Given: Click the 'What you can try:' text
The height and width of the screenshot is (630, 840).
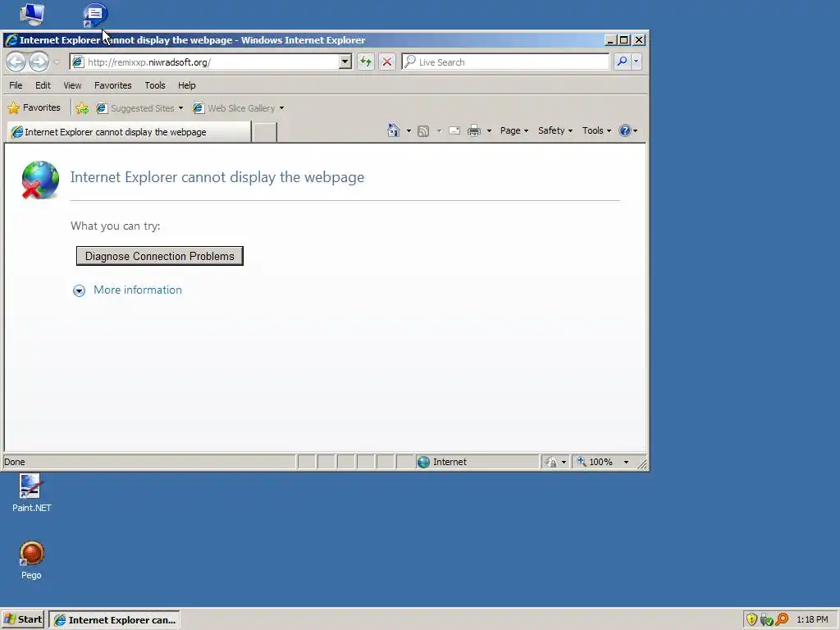Looking at the screenshot, I should click(x=115, y=226).
